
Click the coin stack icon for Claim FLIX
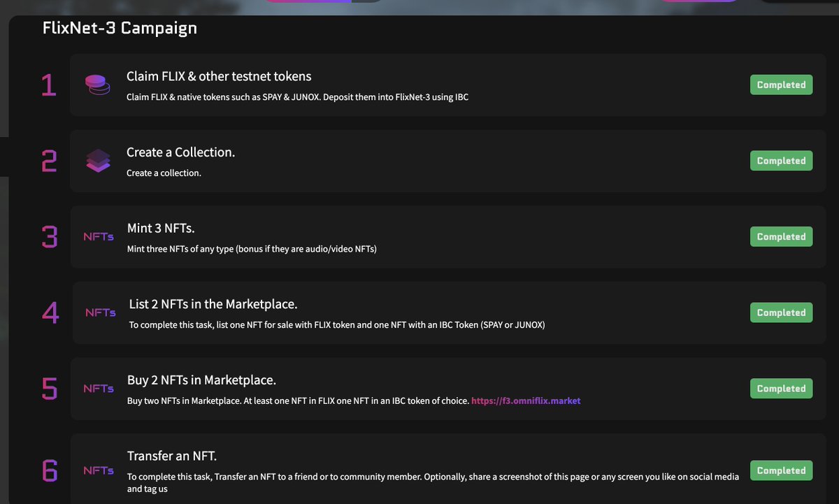(98, 85)
